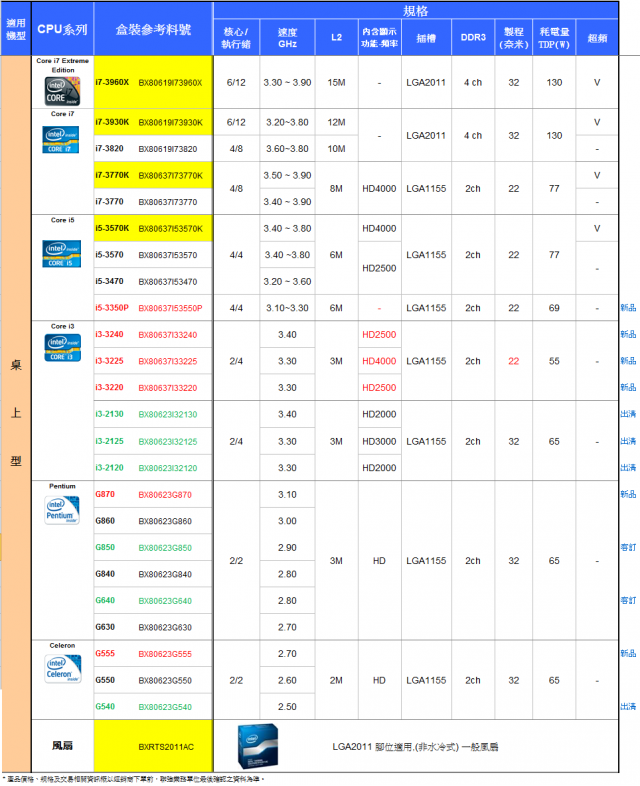
Task: Click the red HD4000 graphics cell
Action: 379,361
